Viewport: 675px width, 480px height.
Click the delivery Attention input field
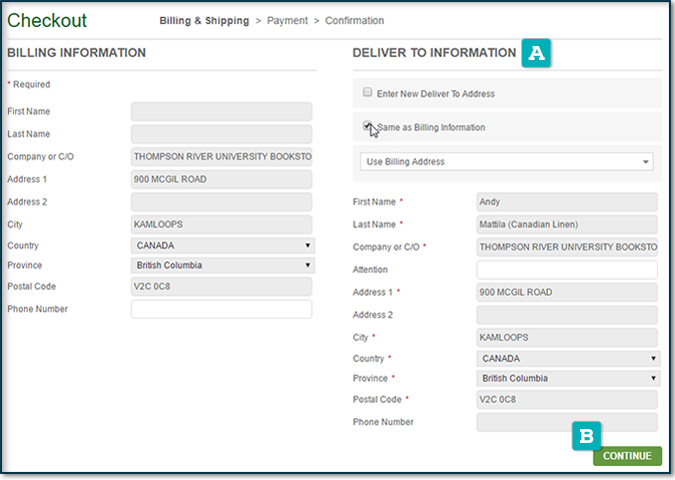(x=567, y=270)
